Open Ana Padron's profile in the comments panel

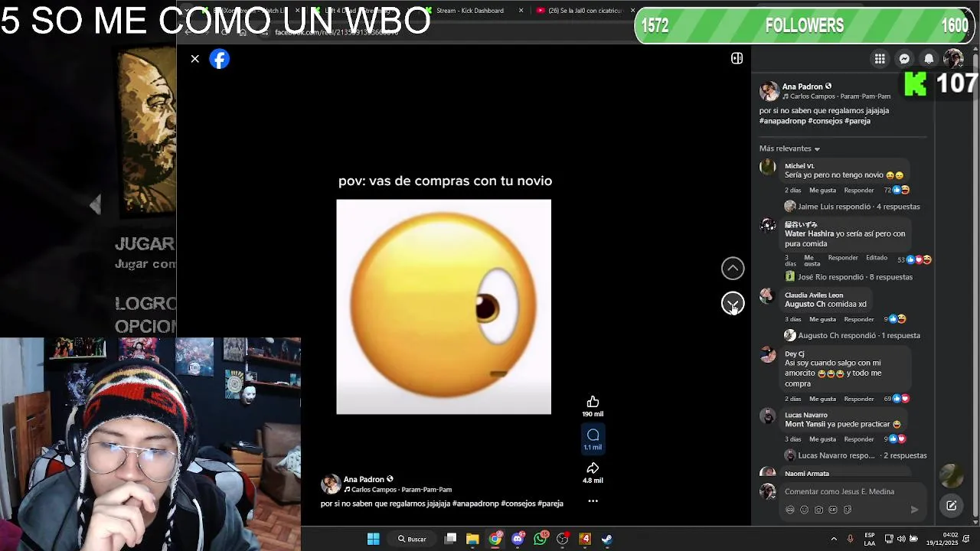pos(802,86)
